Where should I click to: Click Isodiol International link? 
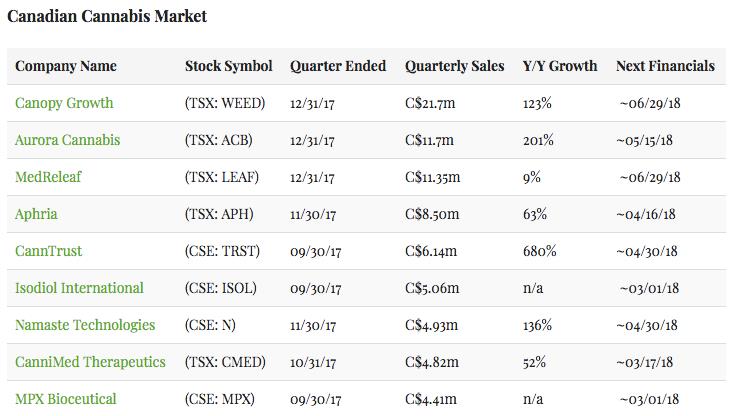pyautogui.click(x=79, y=288)
